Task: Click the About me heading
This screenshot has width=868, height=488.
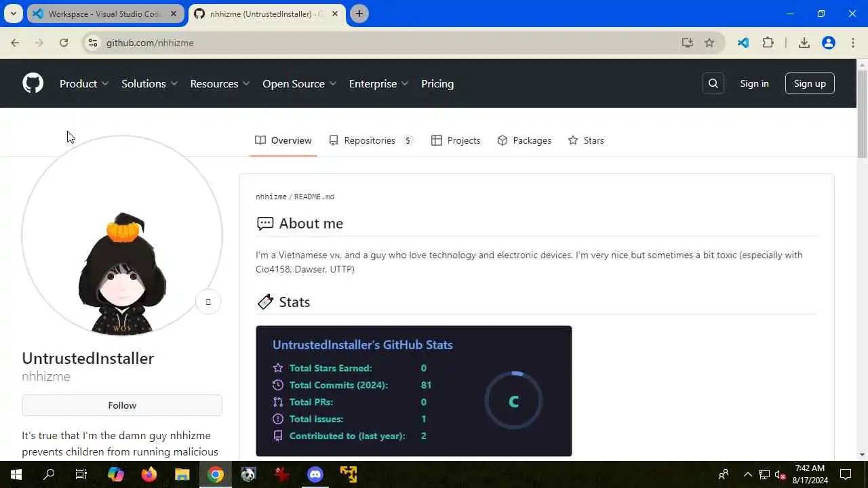Action: (x=311, y=224)
